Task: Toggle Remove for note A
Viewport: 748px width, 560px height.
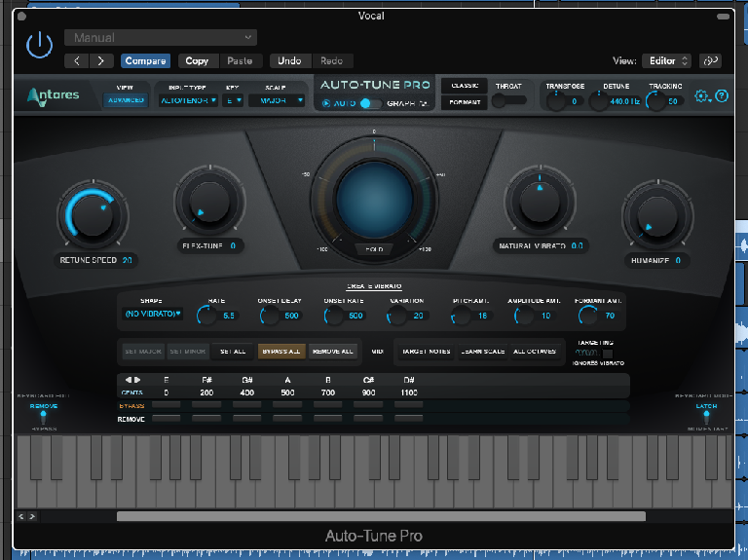Action: point(287,419)
